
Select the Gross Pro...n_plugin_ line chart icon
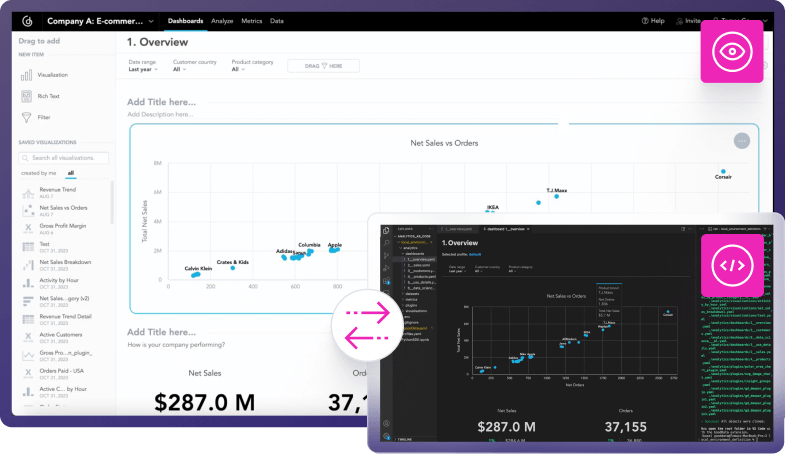tap(28, 356)
